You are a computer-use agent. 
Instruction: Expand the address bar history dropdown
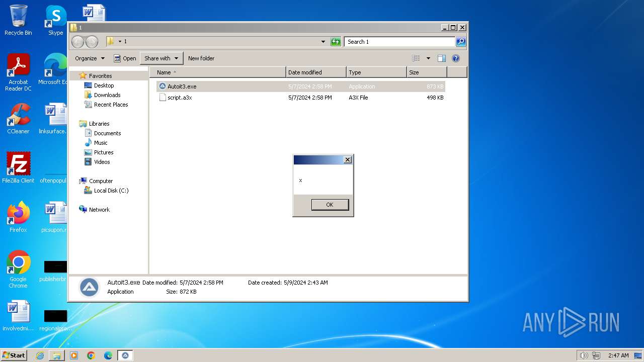pos(323,42)
